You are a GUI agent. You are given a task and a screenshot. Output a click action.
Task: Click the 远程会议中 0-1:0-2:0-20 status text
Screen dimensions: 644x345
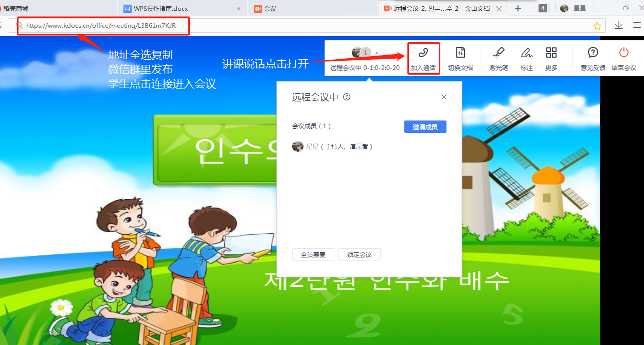coord(365,67)
